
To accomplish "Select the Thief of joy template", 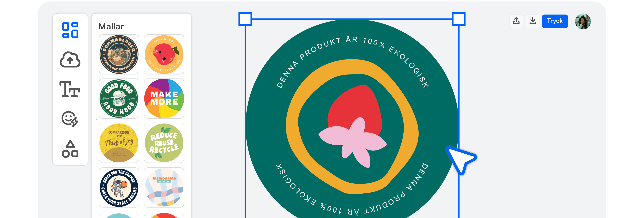I will (x=119, y=143).
